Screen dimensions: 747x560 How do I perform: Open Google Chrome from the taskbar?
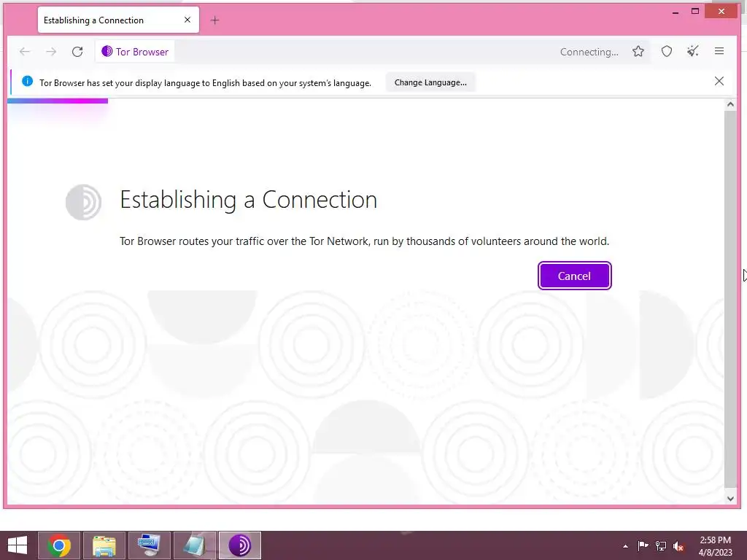pyautogui.click(x=59, y=545)
